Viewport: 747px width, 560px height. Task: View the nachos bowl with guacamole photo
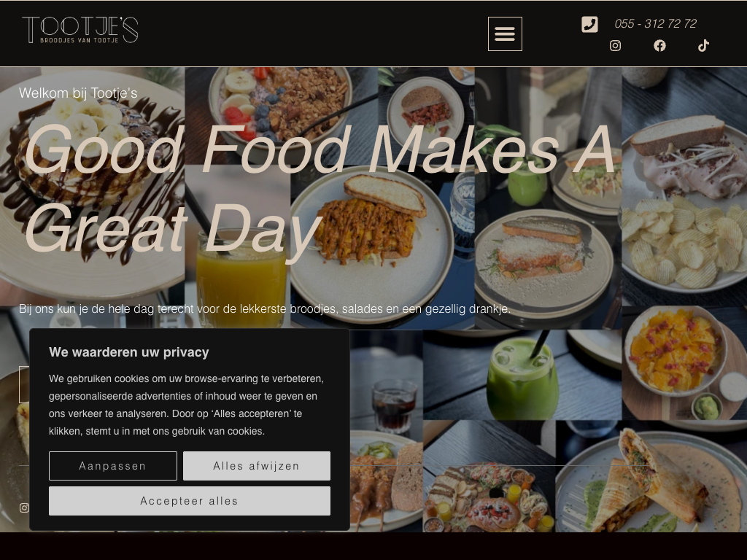[684, 363]
